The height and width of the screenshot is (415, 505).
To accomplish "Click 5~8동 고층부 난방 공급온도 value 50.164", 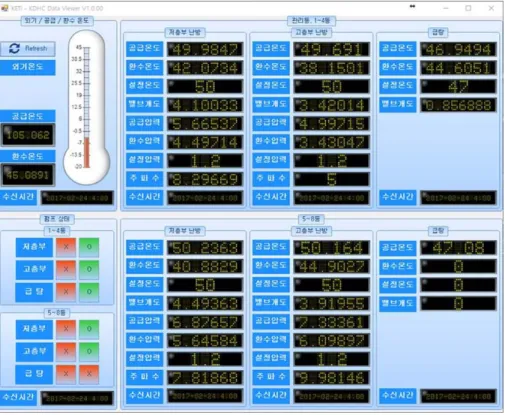I will (x=332, y=248).
